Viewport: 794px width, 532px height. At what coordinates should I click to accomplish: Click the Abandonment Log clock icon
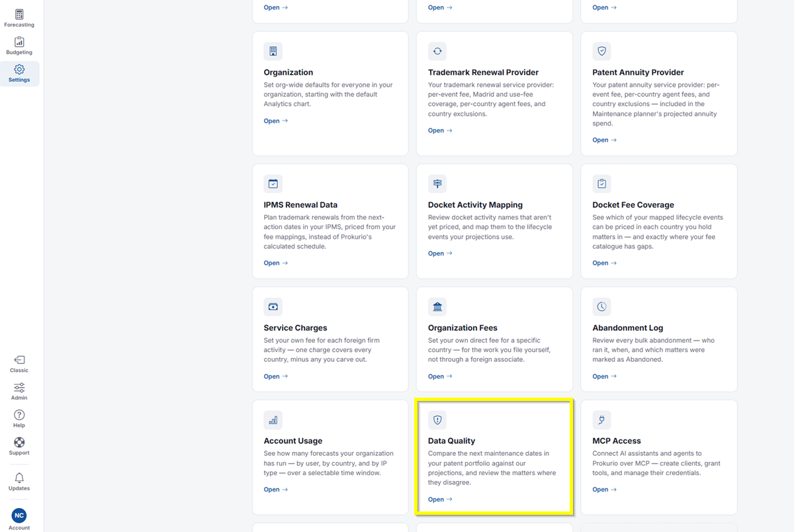point(601,306)
